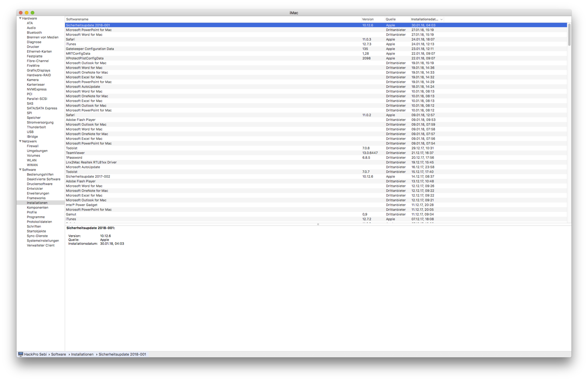Select USB in the sidebar
Image resolution: width=588 pixels, height=381 pixels.
point(30,132)
